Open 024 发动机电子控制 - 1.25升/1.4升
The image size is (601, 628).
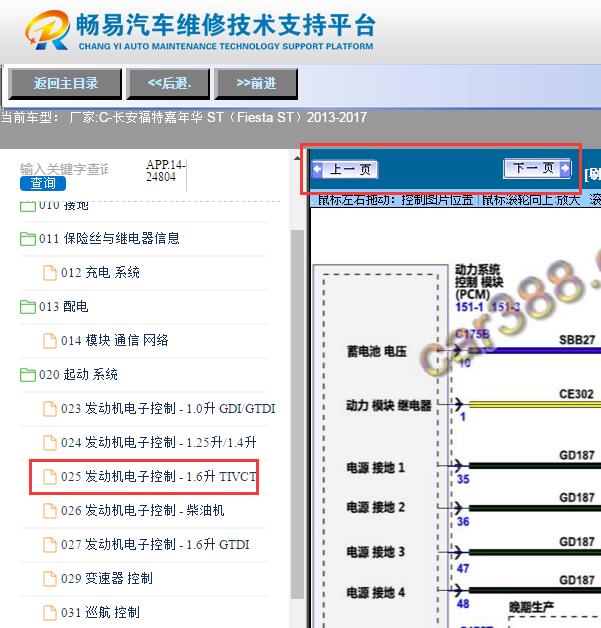[x=159, y=443]
